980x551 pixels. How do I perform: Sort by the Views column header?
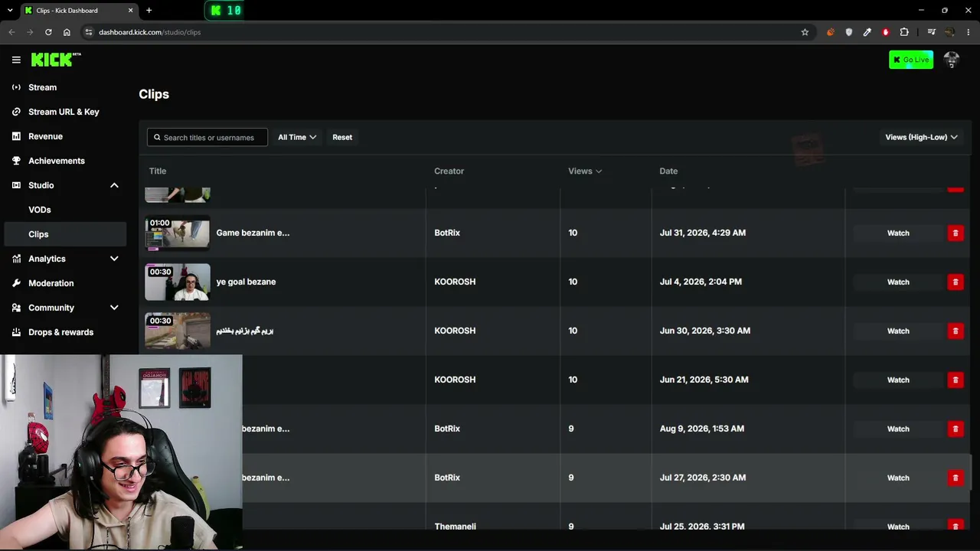click(585, 171)
